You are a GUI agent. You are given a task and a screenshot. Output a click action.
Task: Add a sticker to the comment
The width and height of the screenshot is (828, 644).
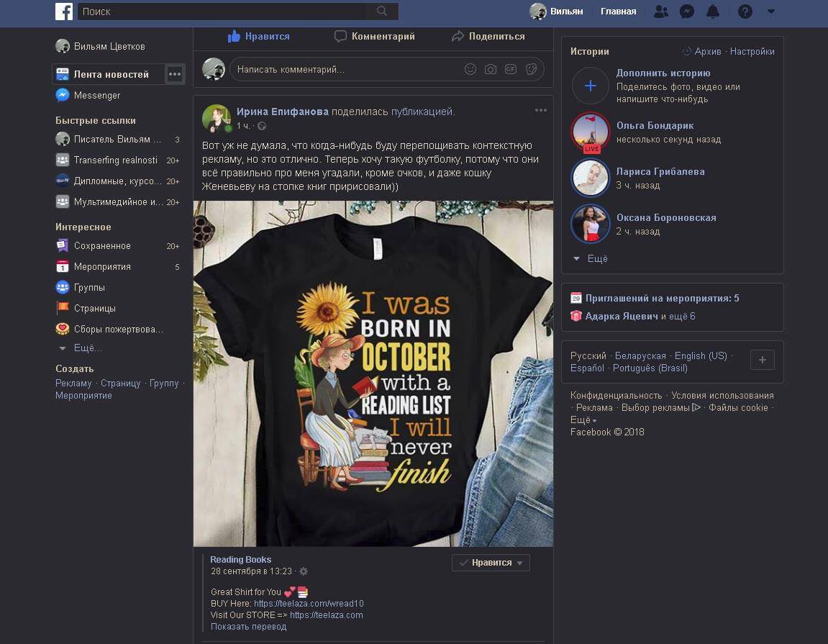tap(531, 69)
